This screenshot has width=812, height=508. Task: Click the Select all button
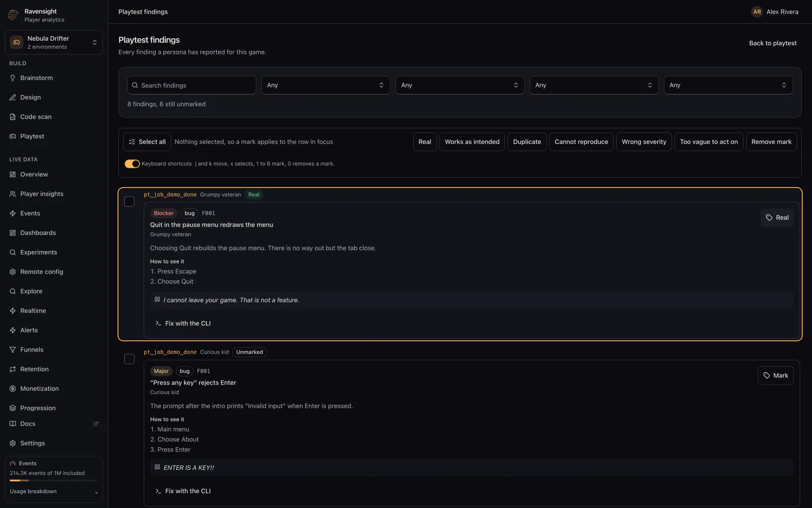[147, 142]
